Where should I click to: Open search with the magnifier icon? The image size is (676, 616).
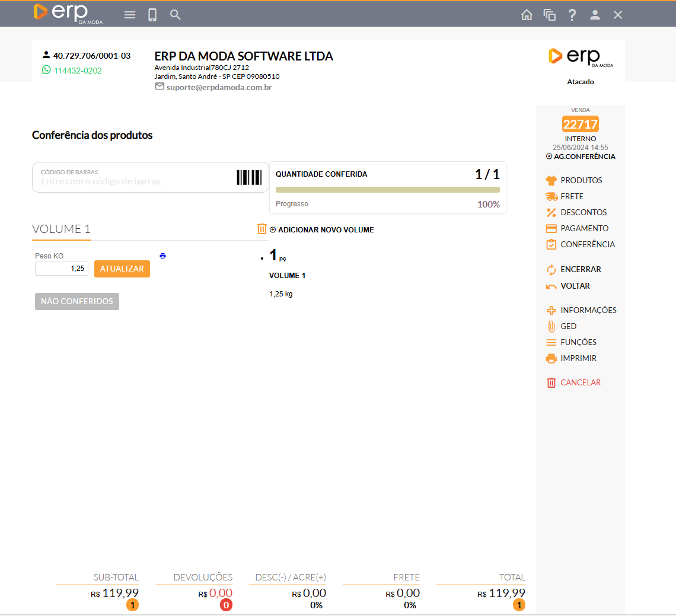175,15
